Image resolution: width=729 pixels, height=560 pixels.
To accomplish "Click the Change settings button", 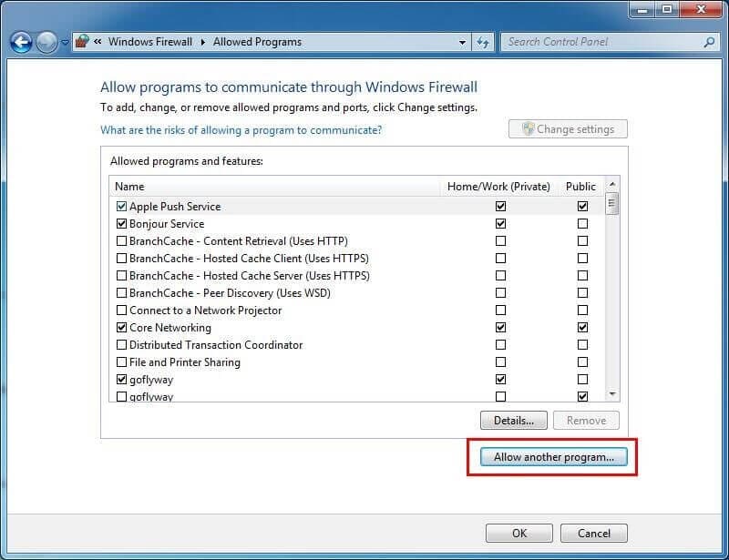I will pos(568,128).
